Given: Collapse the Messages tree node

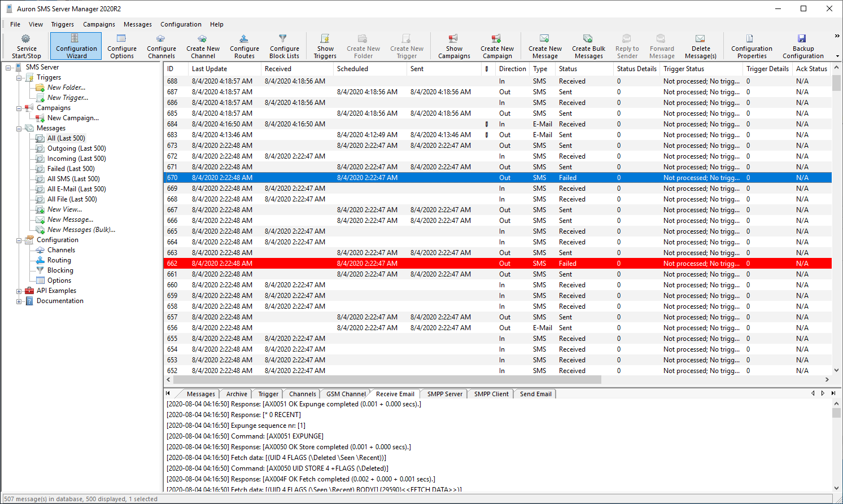Looking at the screenshot, I should tap(19, 129).
